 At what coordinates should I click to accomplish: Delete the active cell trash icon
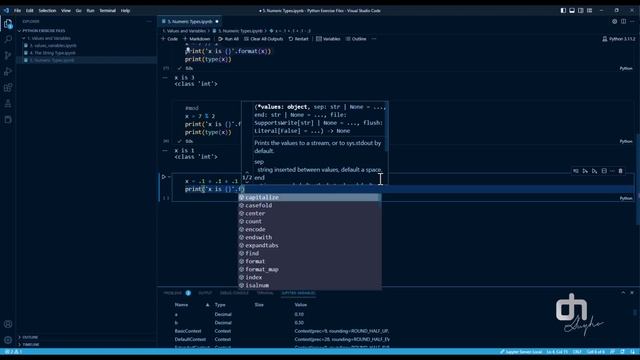coord(620,171)
